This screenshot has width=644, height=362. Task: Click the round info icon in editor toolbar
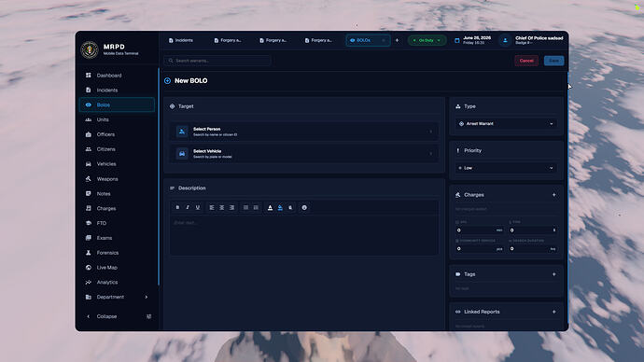coord(304,208)
